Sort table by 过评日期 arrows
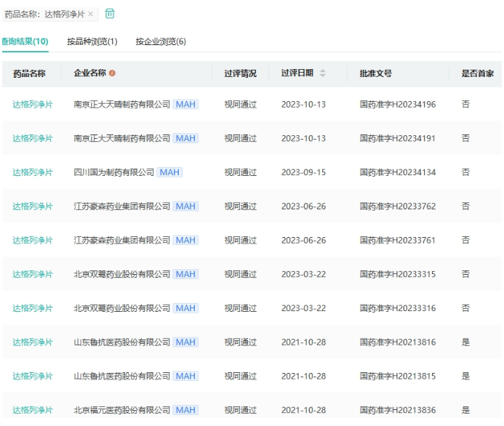This screenshot has width=504, height=426. (x=323, y=73)
